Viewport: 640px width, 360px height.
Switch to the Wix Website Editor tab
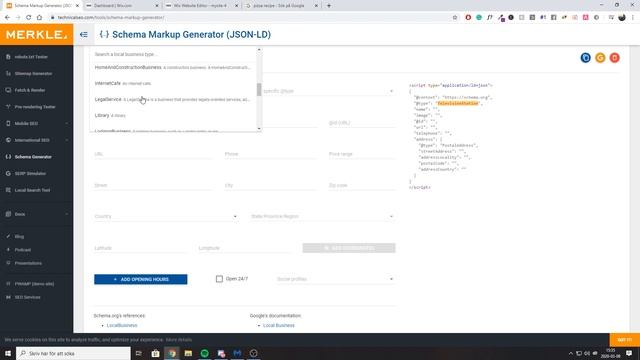click(202, 6)
